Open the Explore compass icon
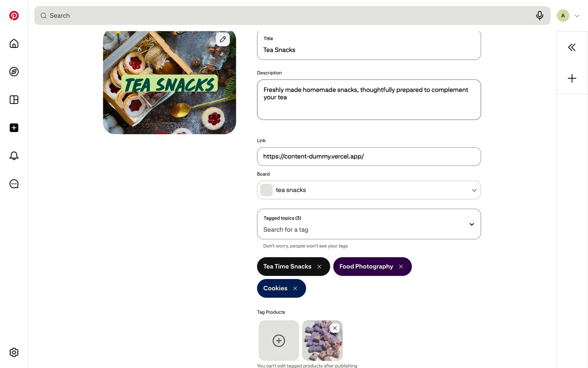Screen dimensions: 588x368 [x=14, y=72]
